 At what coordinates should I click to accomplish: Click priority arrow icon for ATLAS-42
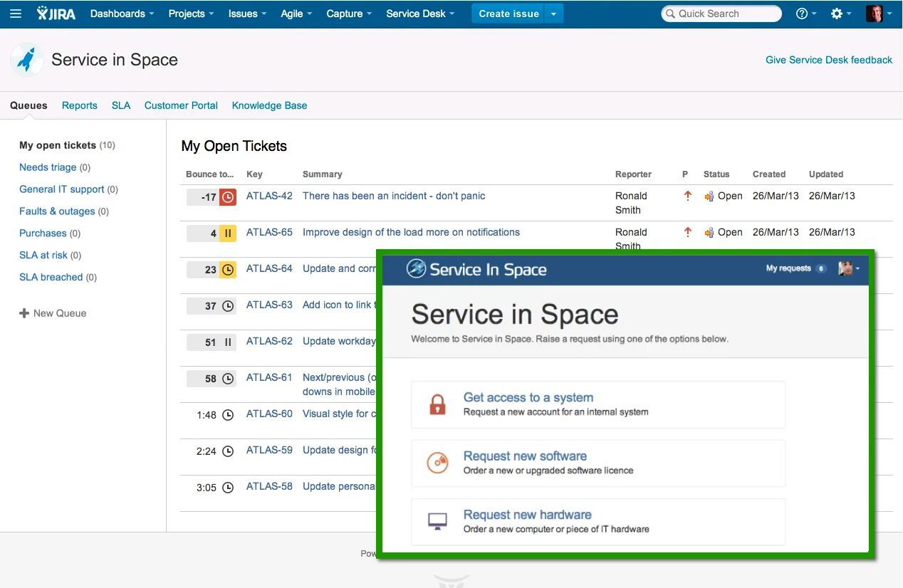(x=687, y=196)
